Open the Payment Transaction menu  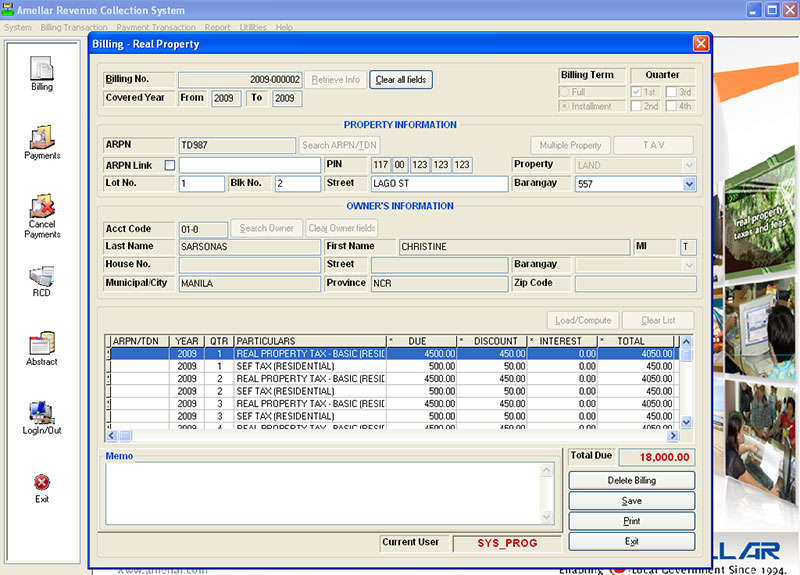[x=156, y=27]
